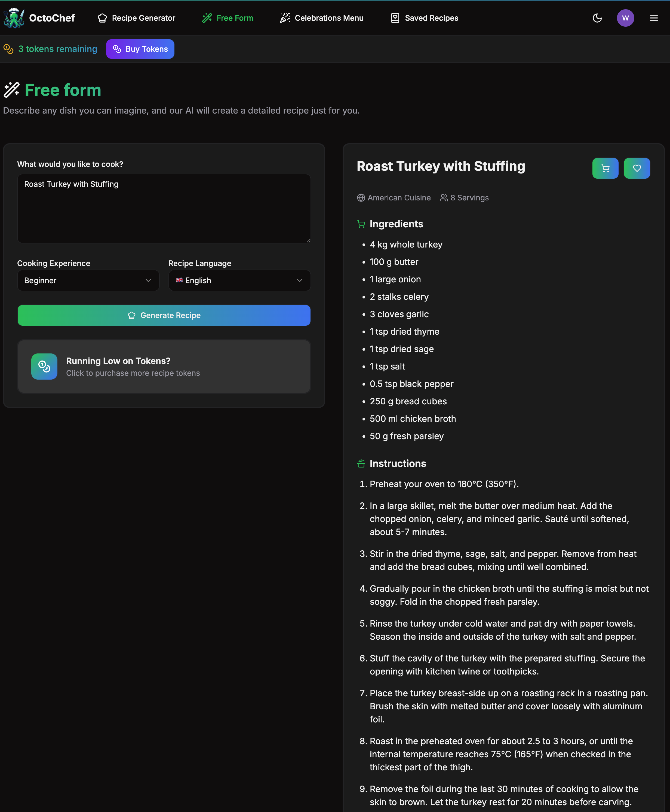Open Cooking Experience dropdown
The image size is (670, 812).
(88, 281)
